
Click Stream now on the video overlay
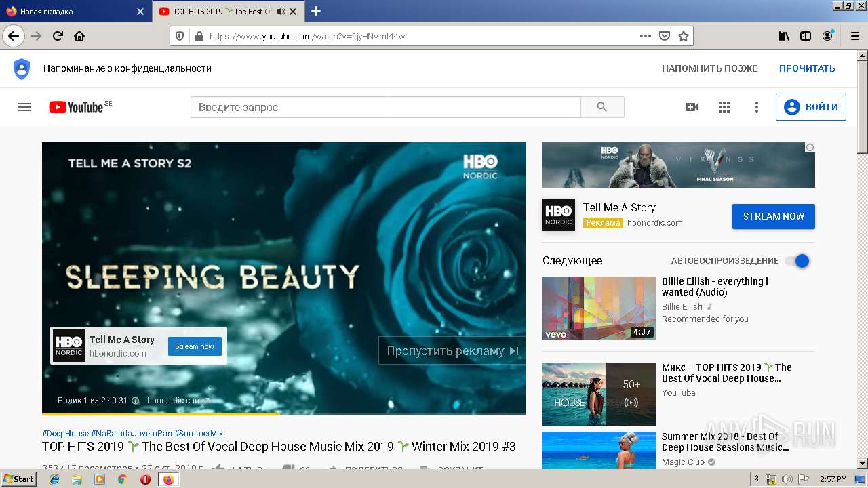tap(195, 346)
